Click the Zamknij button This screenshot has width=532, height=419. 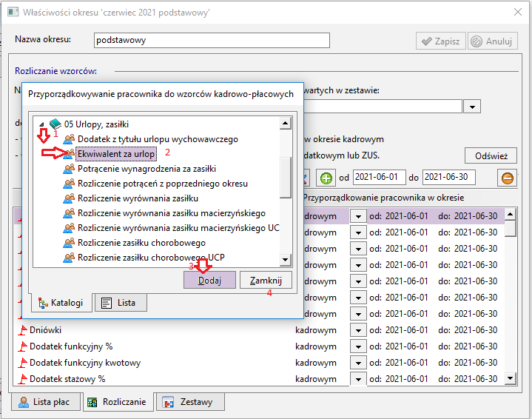(266, 280)
